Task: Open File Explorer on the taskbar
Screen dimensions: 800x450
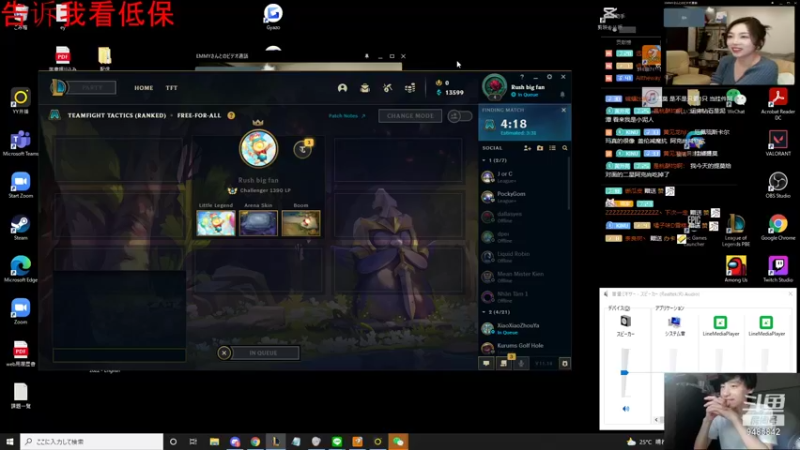Action: pyautogui.click(x=214, y=441)
